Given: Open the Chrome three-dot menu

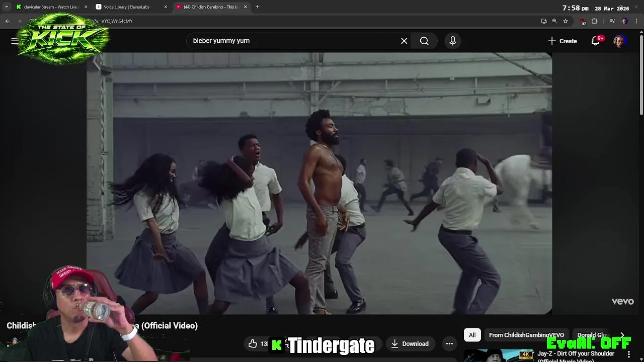Looking at the screenshot, I should 636,21.
